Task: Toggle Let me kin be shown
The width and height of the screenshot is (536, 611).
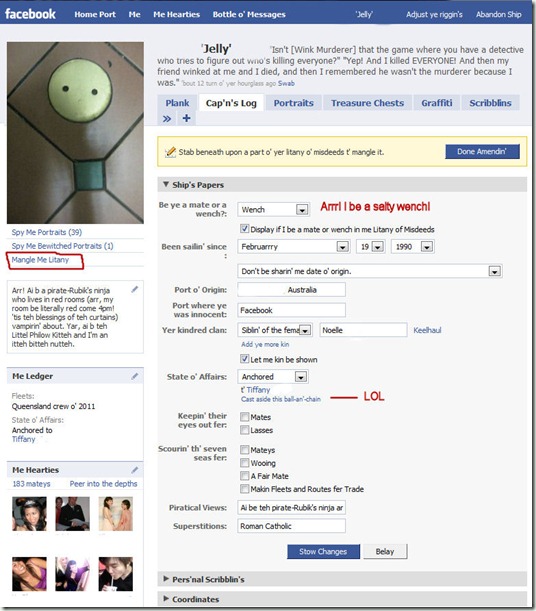Action: pyautogui.click(x=244, y=359)
